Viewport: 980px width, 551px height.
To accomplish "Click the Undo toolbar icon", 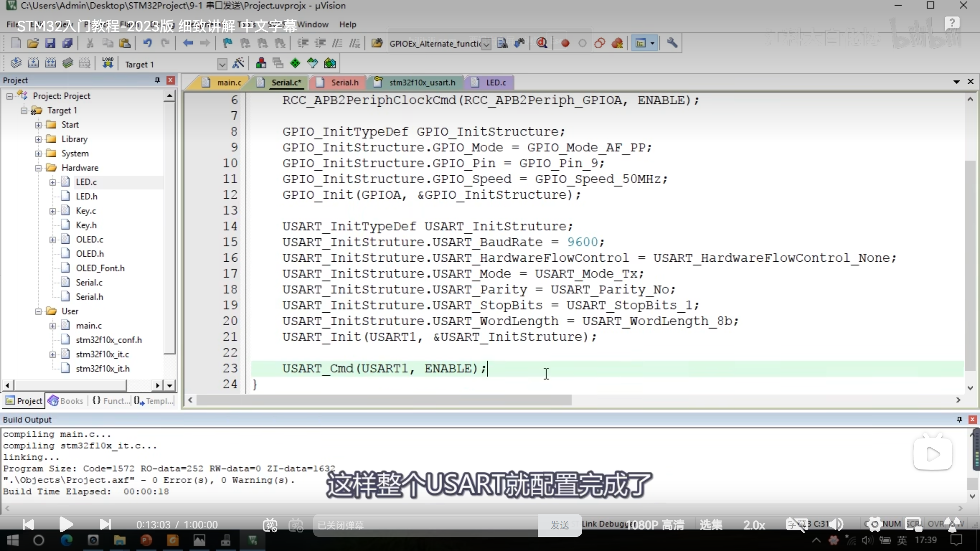I will click(147, 43).
